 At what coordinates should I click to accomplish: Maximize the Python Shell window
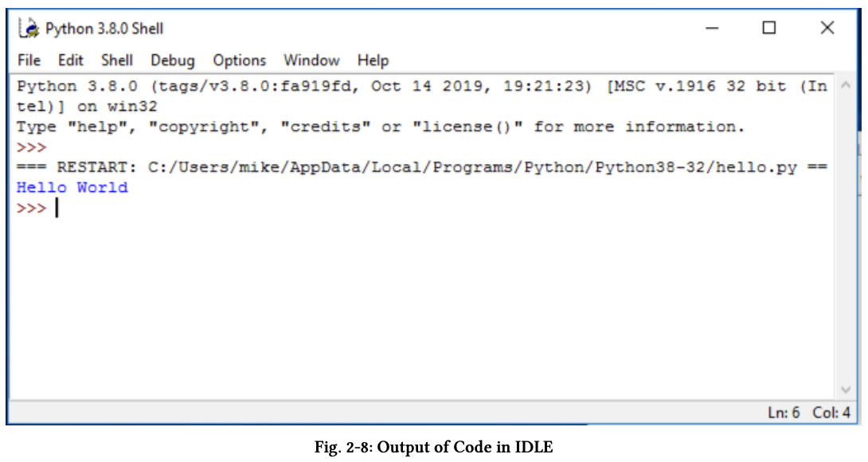coord(768,29)
